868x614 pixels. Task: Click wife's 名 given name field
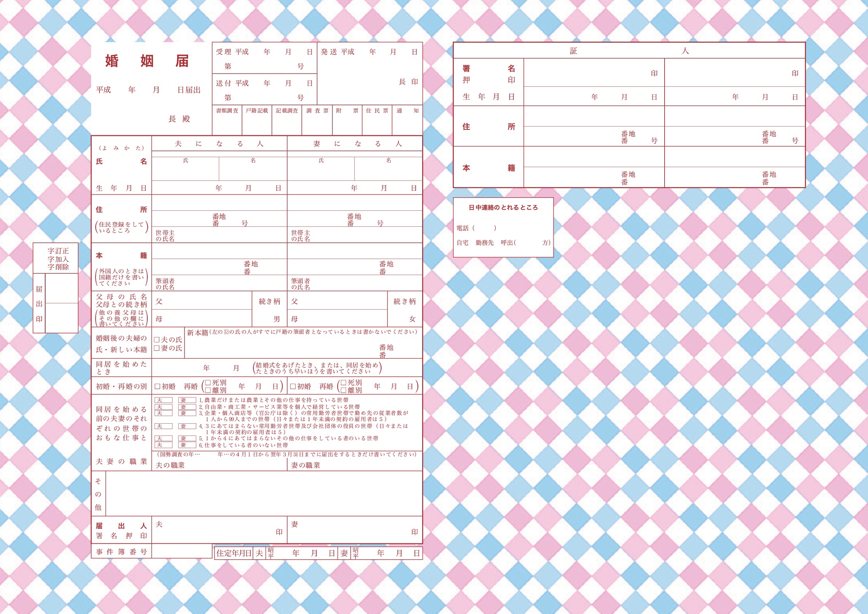[388, 168]
